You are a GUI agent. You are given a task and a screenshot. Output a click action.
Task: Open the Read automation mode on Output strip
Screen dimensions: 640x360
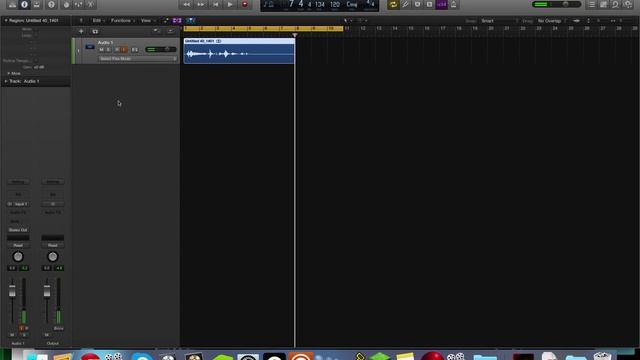click(x=53, y=245)
